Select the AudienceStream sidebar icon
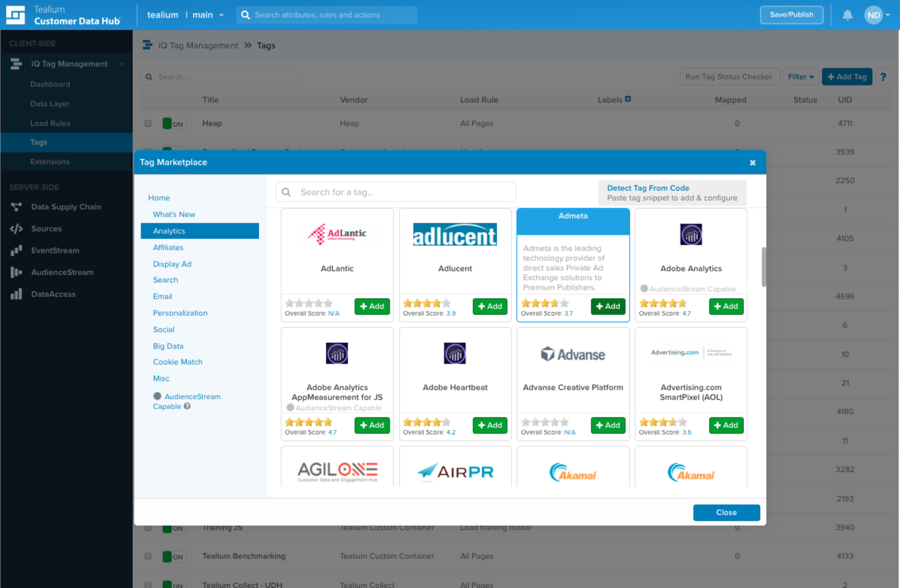The width and height of the screenshot is (900, 588). coord(16,272)
